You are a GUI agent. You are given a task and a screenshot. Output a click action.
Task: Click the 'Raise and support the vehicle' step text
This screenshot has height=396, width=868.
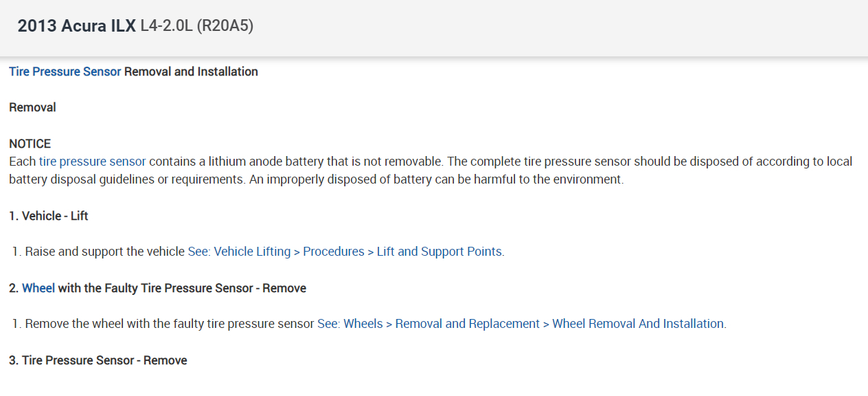coord(104,252)
